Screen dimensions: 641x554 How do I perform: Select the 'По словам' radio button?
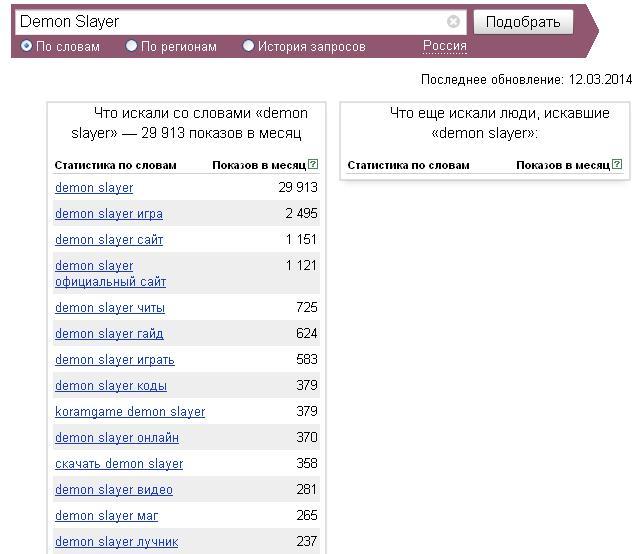tap(26, 45)
